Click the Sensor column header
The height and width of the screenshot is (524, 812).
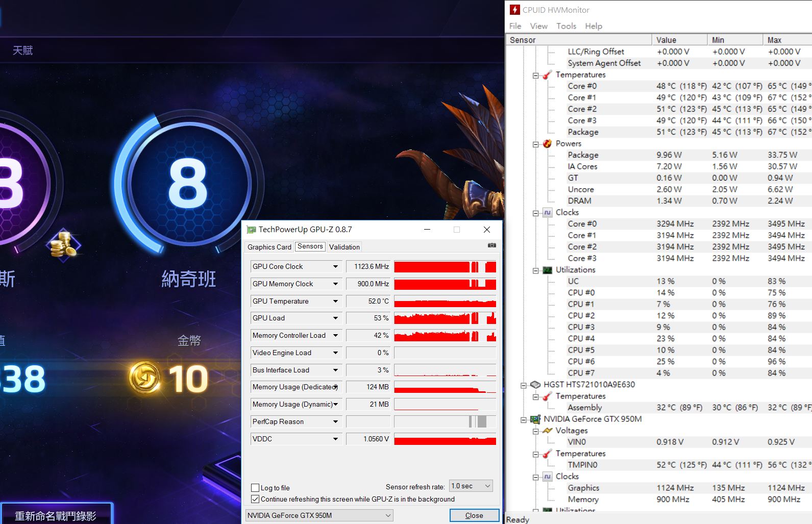click(x=579, y=40)
